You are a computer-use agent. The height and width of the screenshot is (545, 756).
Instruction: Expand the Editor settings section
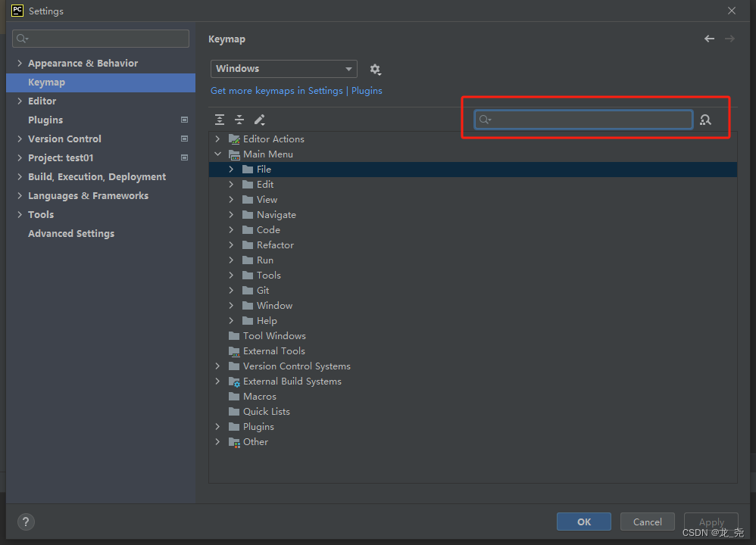[20, 101]
